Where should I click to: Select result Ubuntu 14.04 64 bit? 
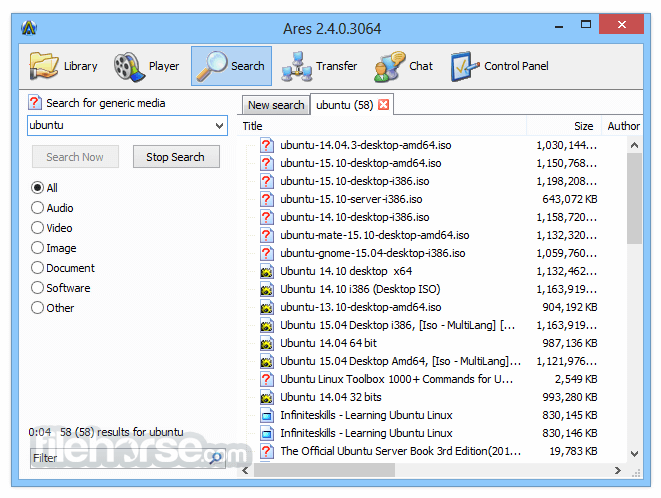(x=328, y=343)
